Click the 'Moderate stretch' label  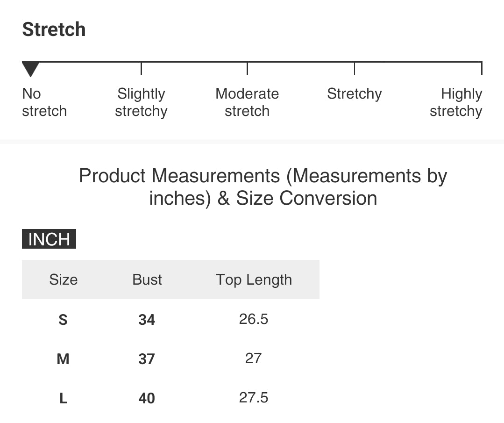pyautogui.click(x=247, y=102)
